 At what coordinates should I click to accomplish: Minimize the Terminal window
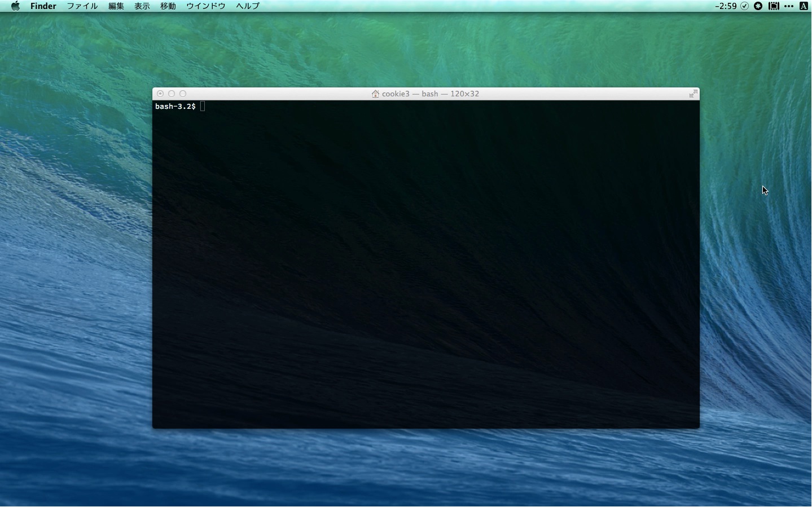(172, 94)
